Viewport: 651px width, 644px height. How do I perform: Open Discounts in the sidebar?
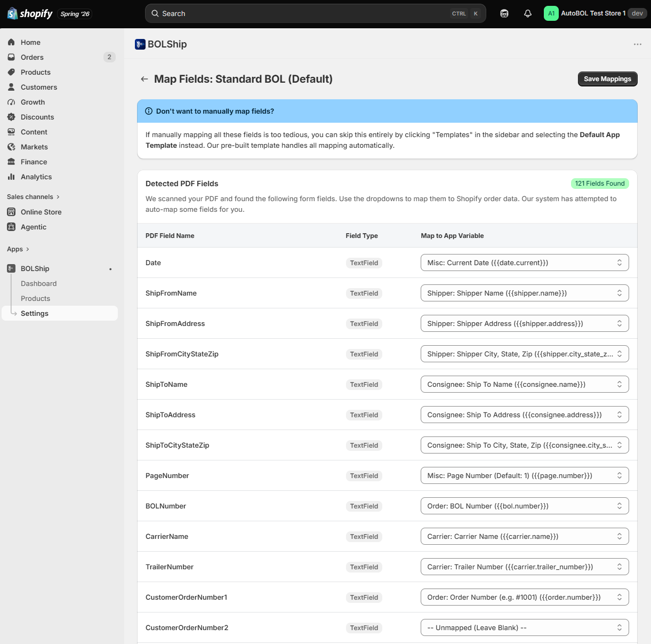click(x=60, y=117)
